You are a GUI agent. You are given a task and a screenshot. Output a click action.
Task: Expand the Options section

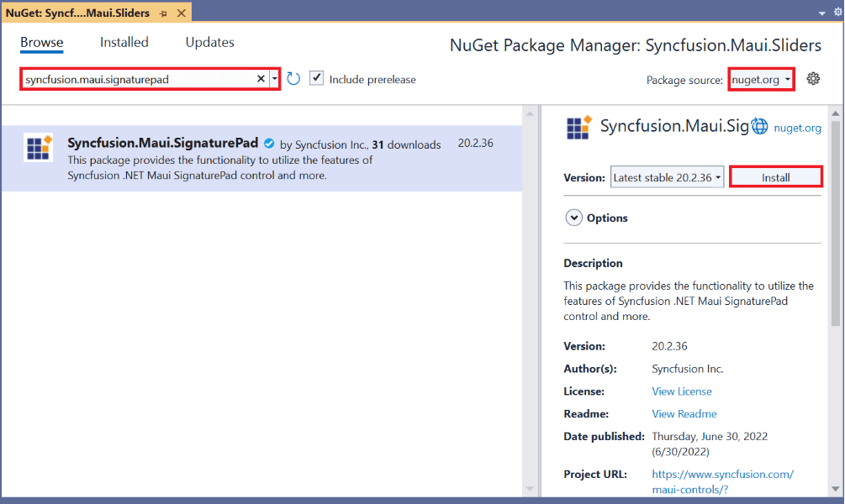coord(574,218)
